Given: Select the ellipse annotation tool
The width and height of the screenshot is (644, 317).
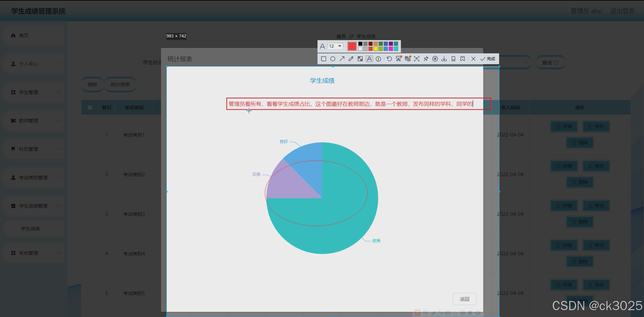Looking at the screenshot, I should click(333, 59).
